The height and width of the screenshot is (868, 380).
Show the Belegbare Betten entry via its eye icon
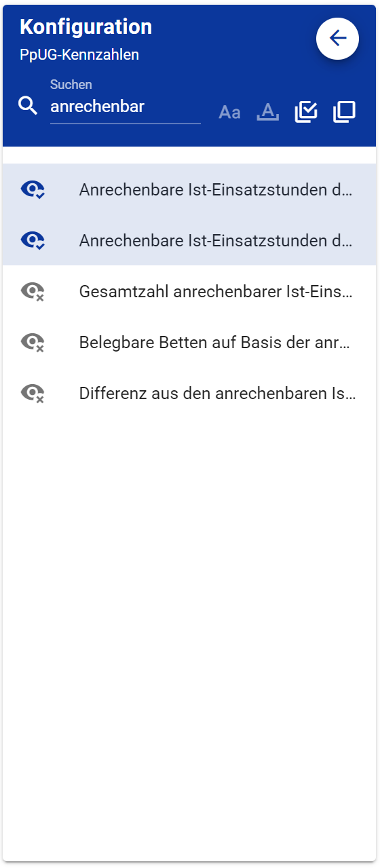(33, 342)
